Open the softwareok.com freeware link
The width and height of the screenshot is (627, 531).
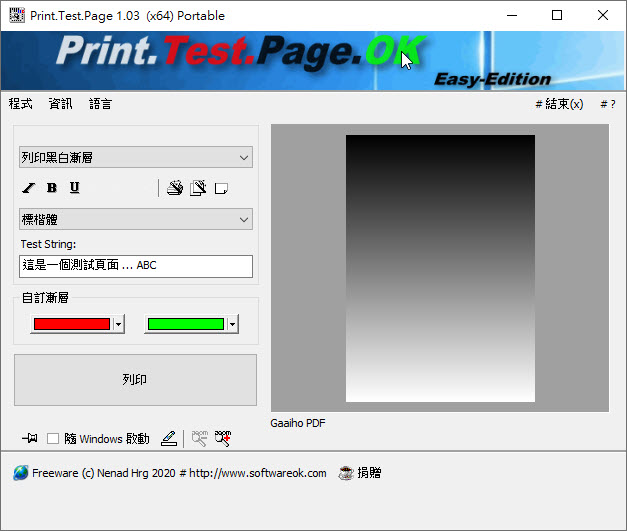point(179,473)
